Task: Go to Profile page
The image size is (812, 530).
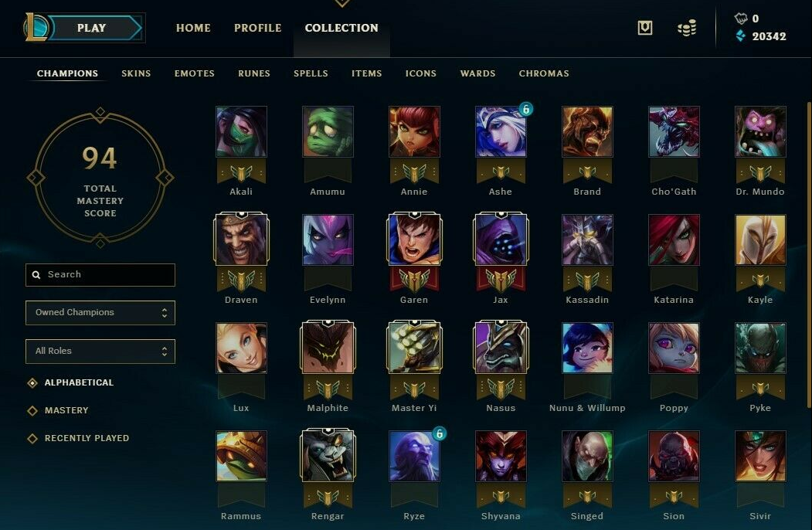Action: [257, 28]
